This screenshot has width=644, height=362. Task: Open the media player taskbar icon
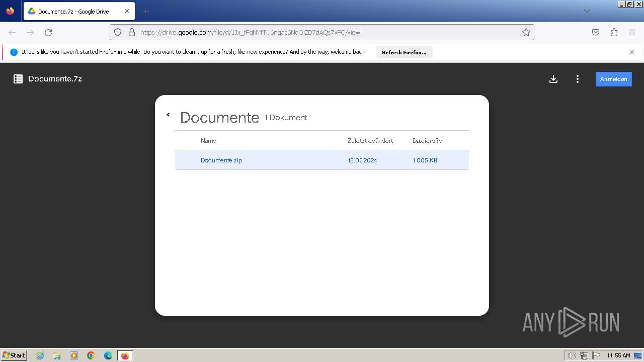point(74,355)
